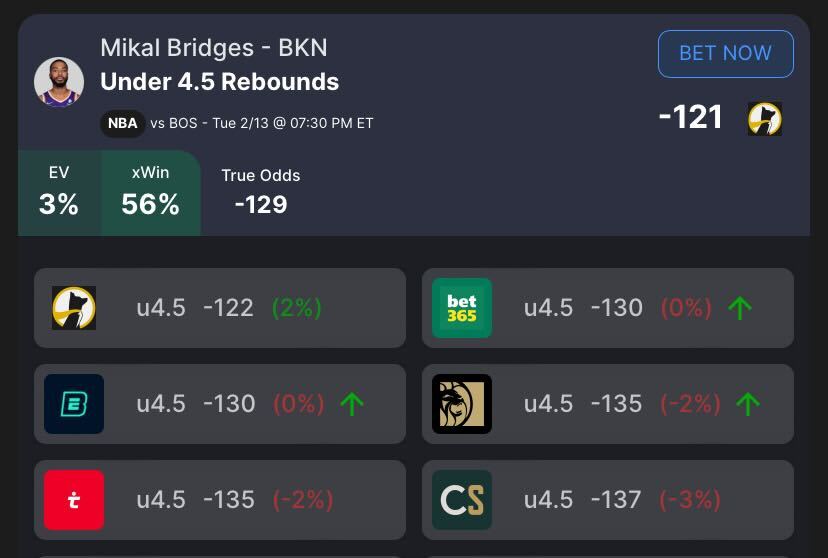Select the xWin 56% stat box
Image resolution: width=828 pixels, height=558 pixels.
click(x=150, y=193)
